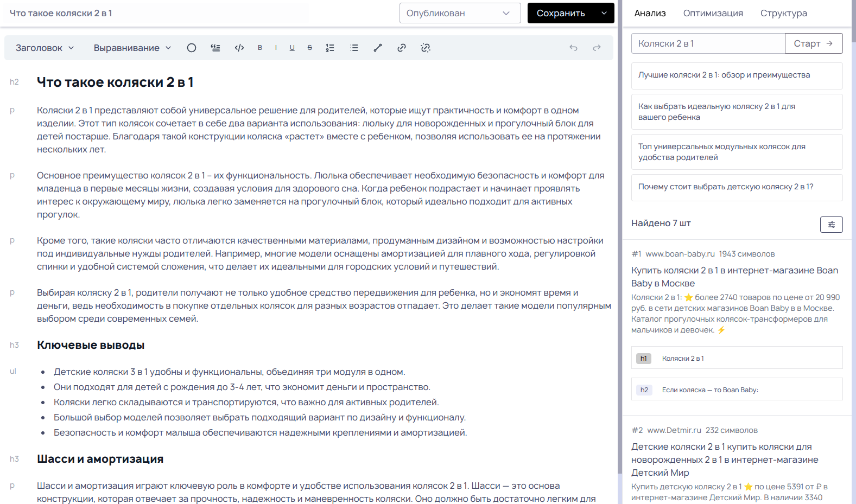Click the Старт button

point(813,43)
